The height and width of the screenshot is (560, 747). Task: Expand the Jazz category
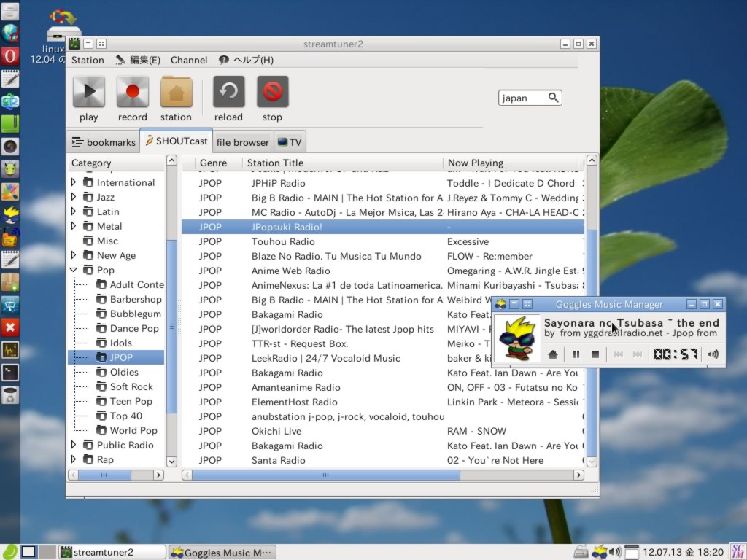click(74, 197)
